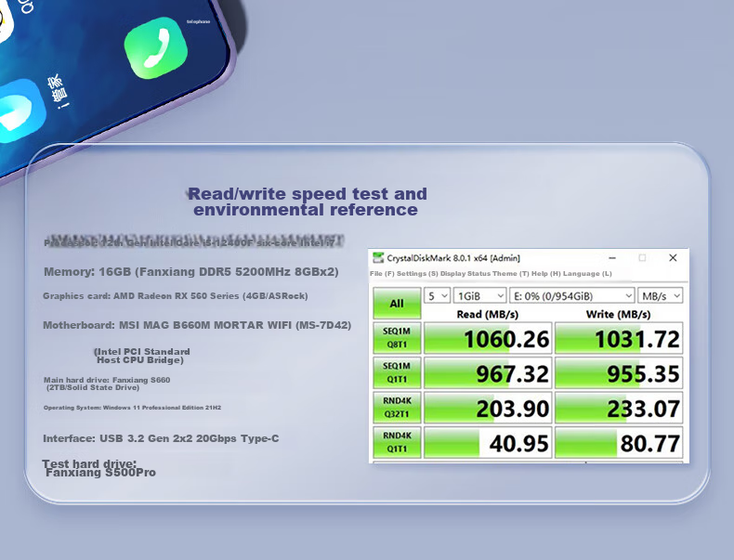734x560 pixels.
Task: Click the Intel PCI Standard Host CPU Bridge text
Action: pos(142,356)
